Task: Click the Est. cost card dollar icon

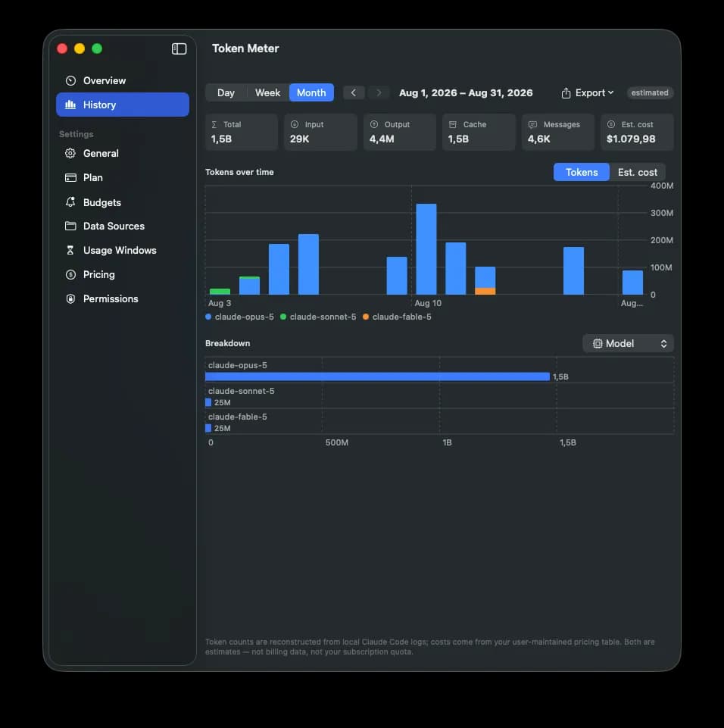Action: [611, 124]
